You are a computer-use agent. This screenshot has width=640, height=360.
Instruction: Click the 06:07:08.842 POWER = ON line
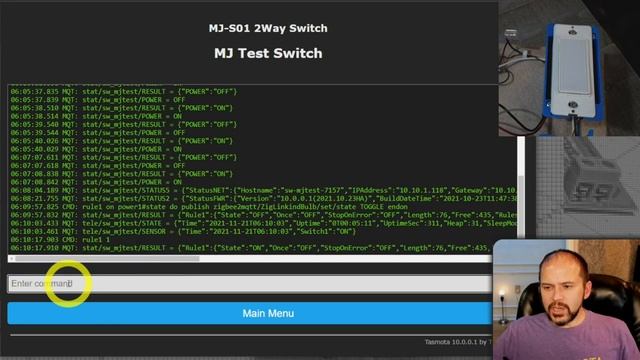[x=96, y=182]
